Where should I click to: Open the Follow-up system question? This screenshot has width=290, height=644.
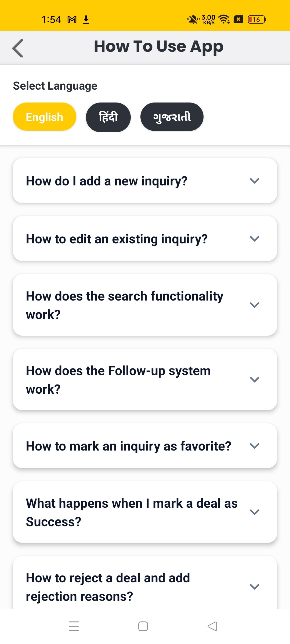point(145,379)
